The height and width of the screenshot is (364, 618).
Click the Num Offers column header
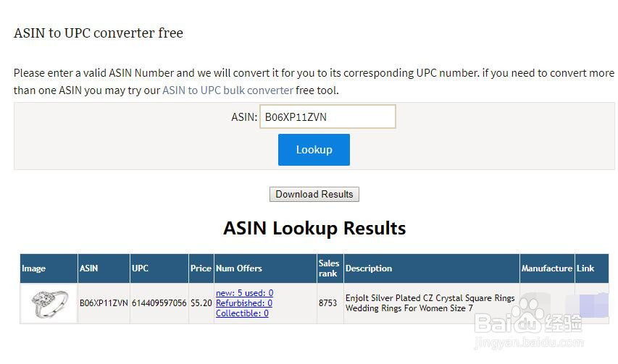click(239, 268)
